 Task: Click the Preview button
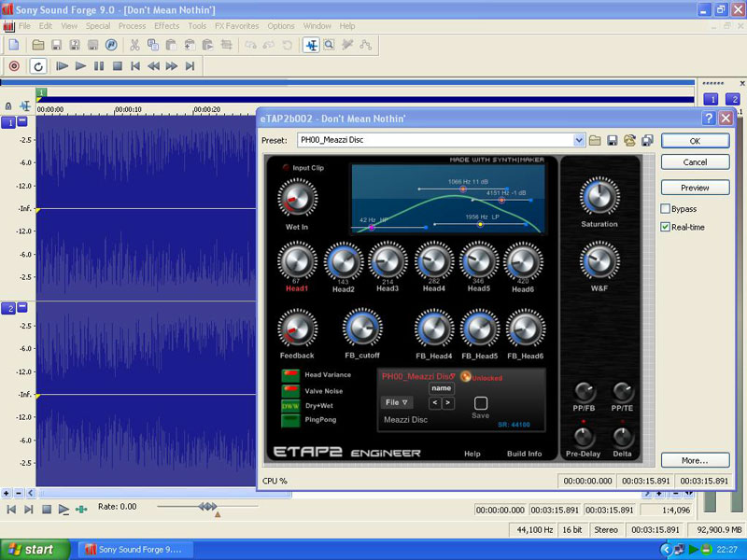(x=695, y=188)
